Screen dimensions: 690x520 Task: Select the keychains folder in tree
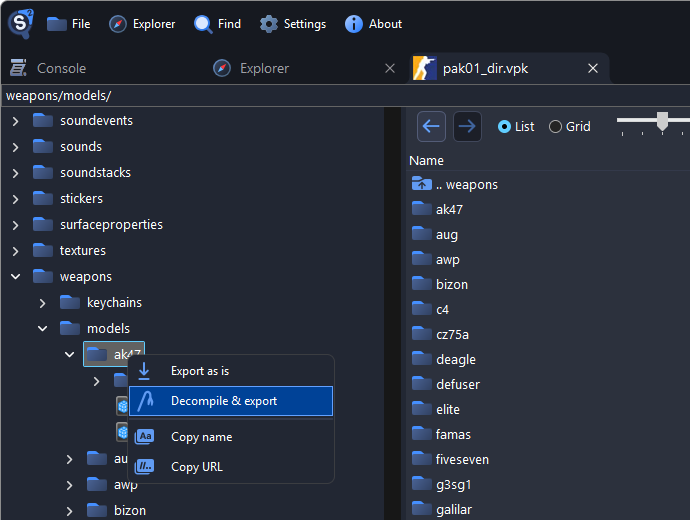101,302
